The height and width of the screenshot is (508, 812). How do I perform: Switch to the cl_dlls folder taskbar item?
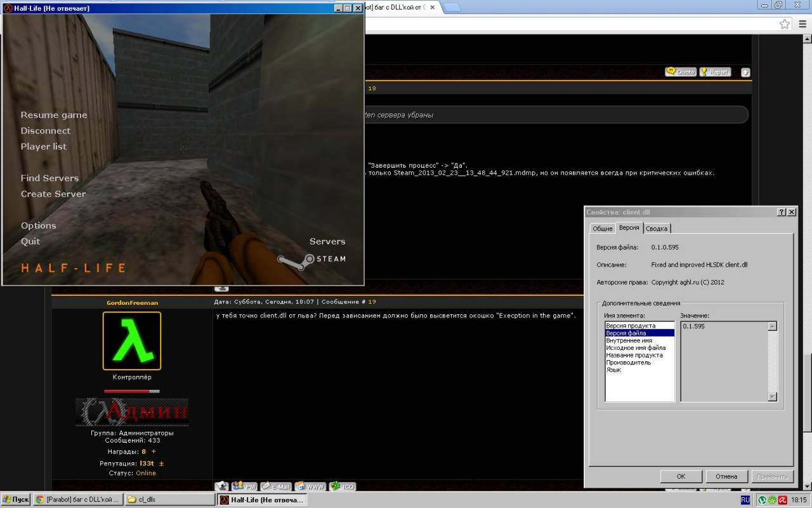click(169, 500)
